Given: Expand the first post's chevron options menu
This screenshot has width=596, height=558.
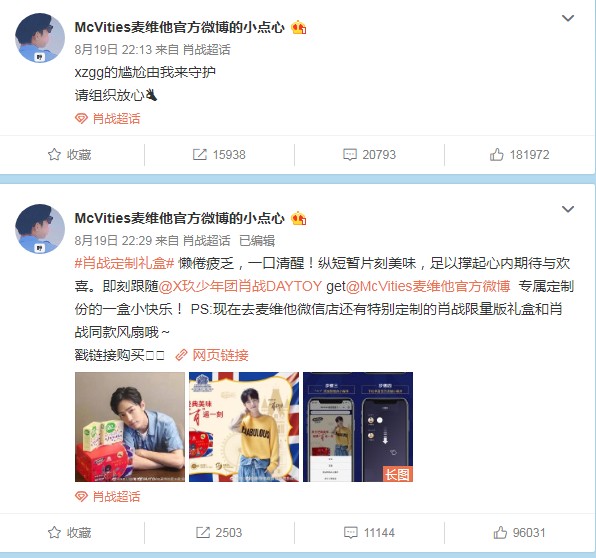Looking at the screenshot, I should 568,18.
